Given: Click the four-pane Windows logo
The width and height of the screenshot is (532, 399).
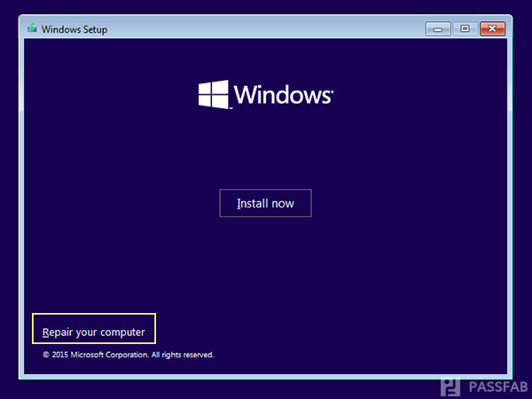Looking at the screenshot, I should pyautogui.click(x=213, y=94).
